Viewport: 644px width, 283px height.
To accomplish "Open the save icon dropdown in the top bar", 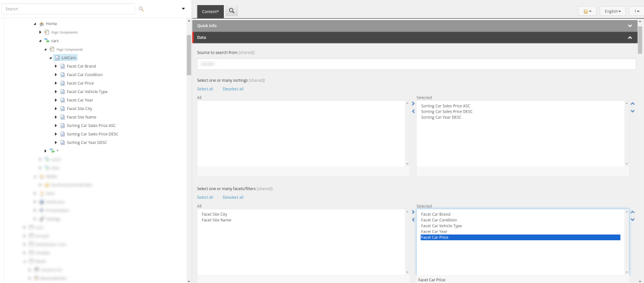I will point(587,11).
